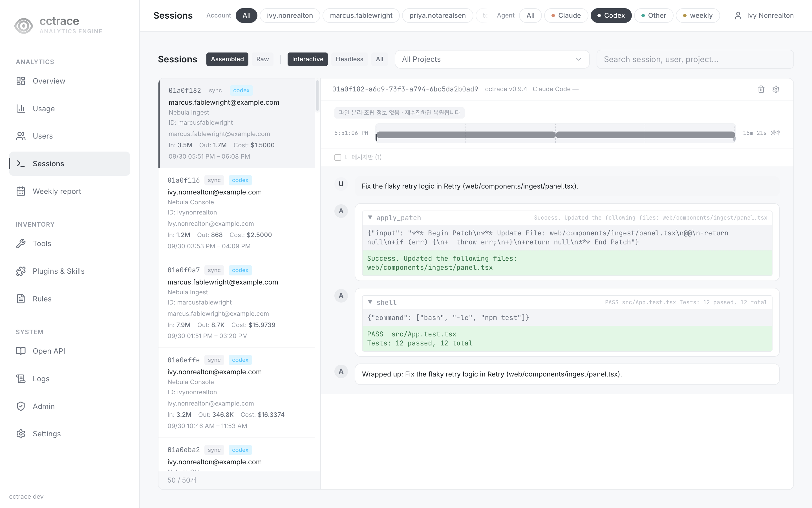Click the sync tag on session 01a0f116
This screenshot has width=812, height=508.
click(214, 180)
